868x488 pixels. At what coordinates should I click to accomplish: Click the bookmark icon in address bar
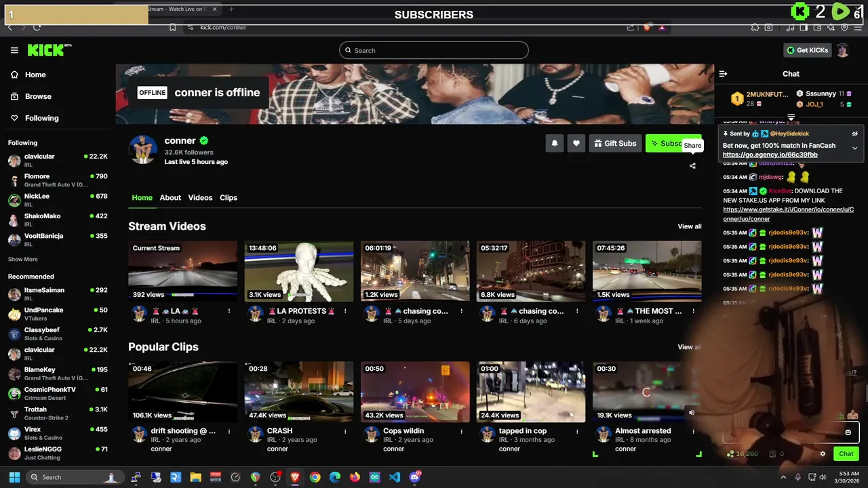pos(172,27)
